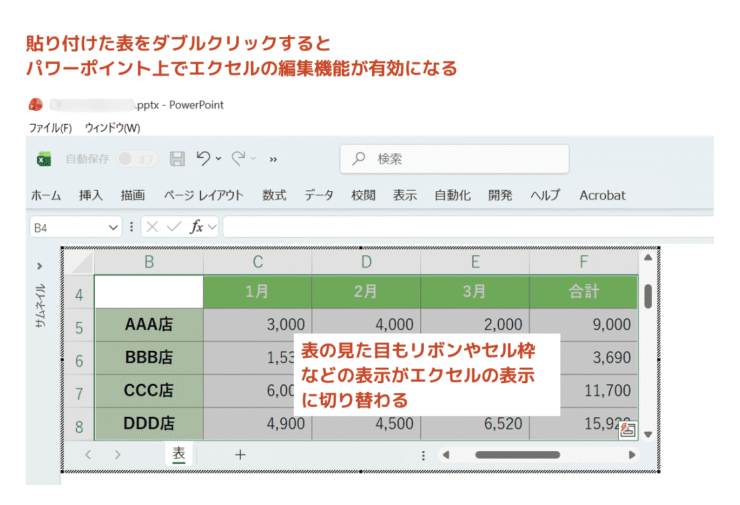Click the add new sheet plus button
Viewport: 740px width, 505px height.
tap(240, 455)
